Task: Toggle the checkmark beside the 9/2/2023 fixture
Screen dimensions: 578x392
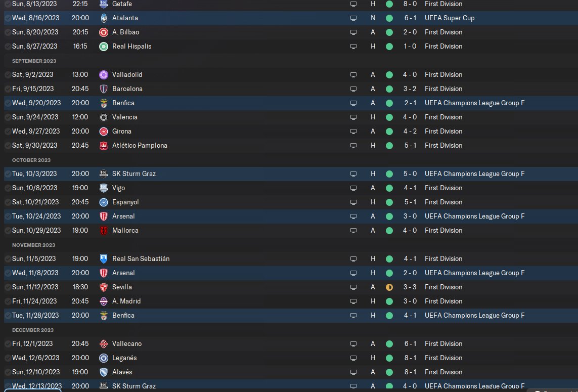Action: pos(8,74)
